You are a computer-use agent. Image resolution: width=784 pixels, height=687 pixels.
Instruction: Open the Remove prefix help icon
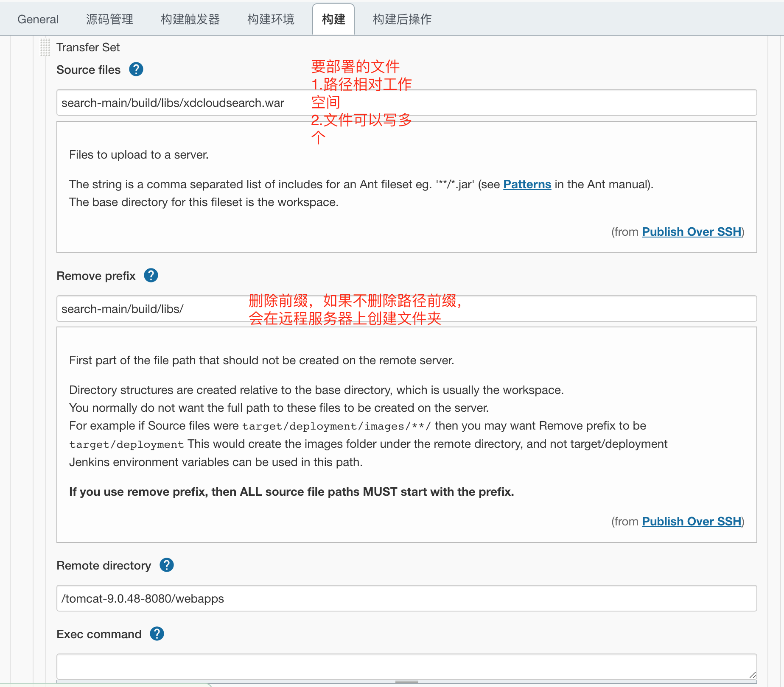click(151, 275)
